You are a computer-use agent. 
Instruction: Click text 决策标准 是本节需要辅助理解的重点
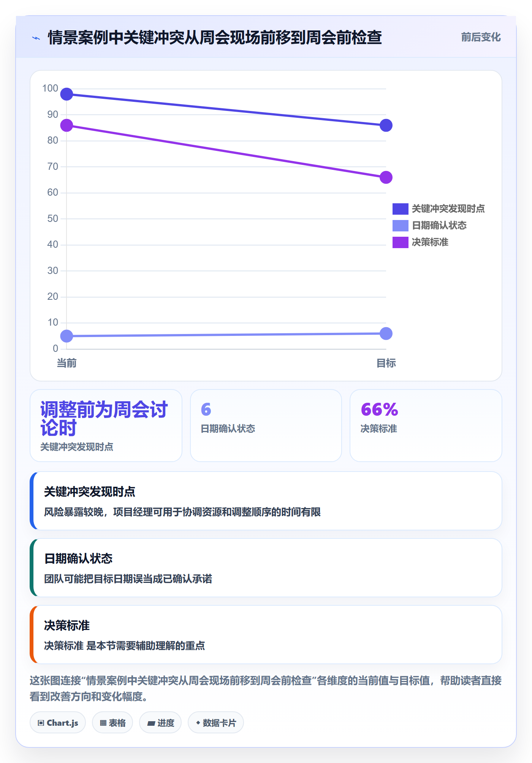click(x=124, y=646)
